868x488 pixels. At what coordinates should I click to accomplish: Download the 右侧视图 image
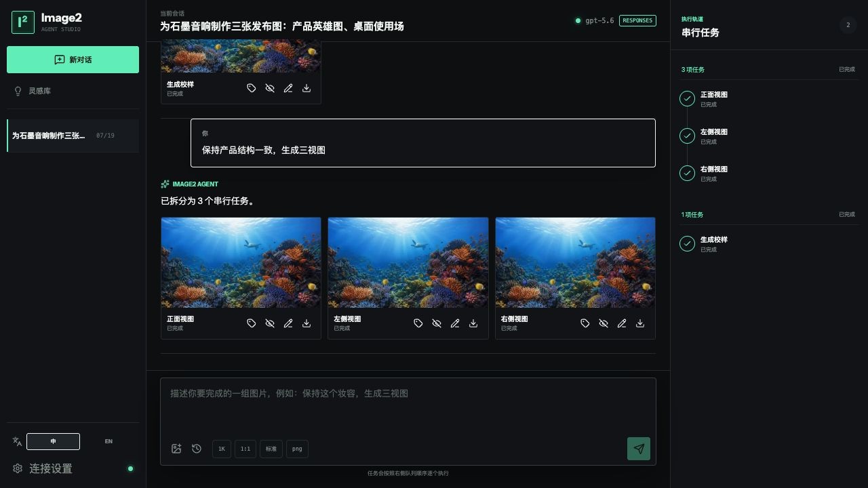pyautogui.click(x=640, y=323)
